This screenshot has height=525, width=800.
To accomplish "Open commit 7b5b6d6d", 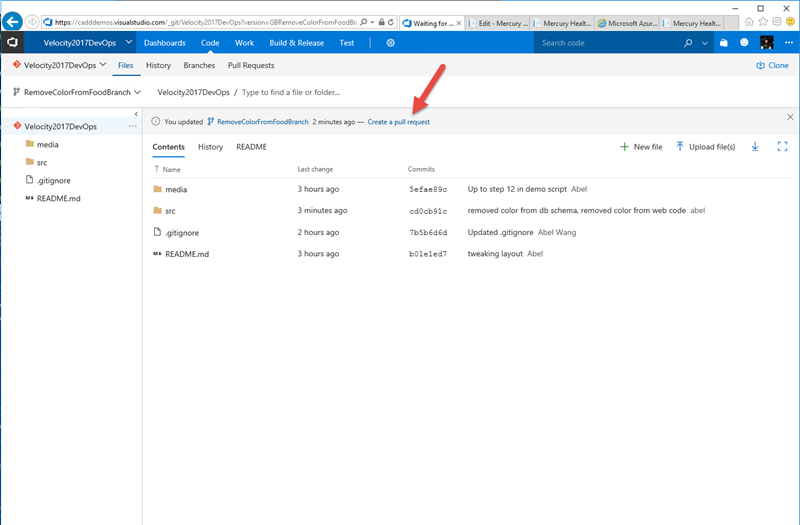I will tap(428, 233).
